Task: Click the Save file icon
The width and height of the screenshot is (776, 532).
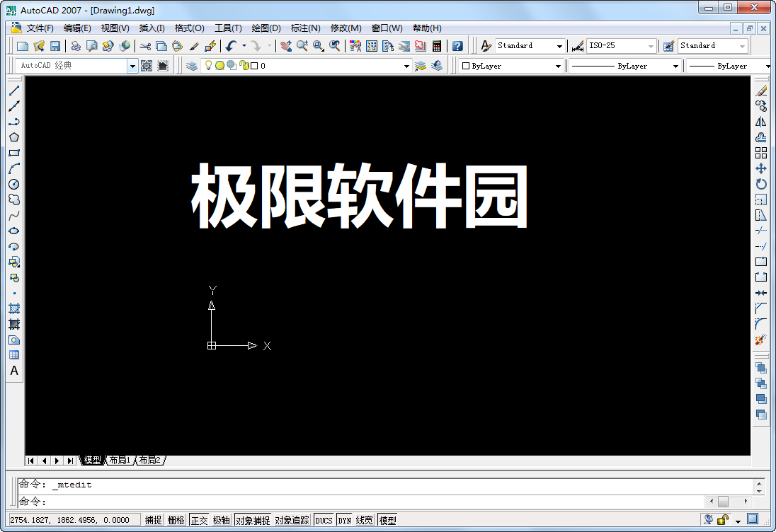Action: point(55,46)
